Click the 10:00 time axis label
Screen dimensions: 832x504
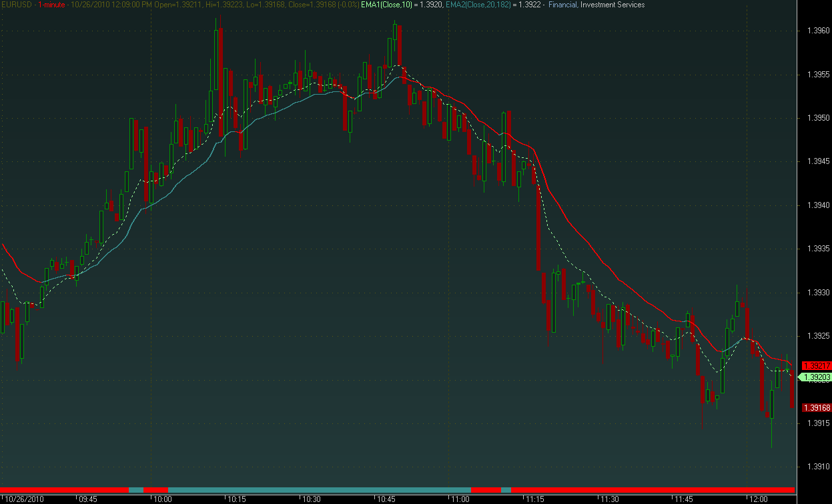(x=162, y=499)
